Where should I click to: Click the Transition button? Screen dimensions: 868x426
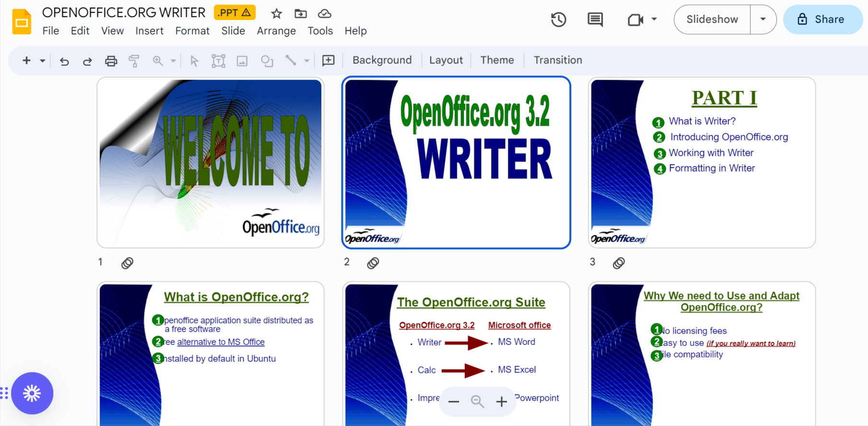coord(558,60)
